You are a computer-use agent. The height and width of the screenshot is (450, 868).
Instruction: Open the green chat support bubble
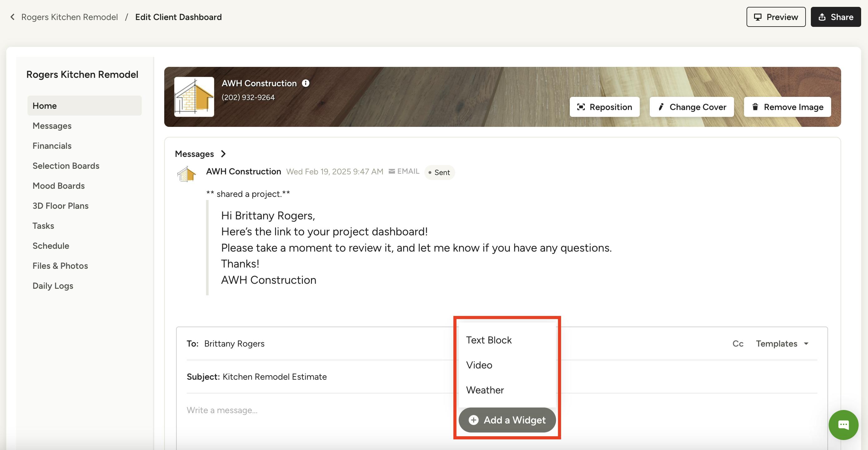tap(843, 424)
